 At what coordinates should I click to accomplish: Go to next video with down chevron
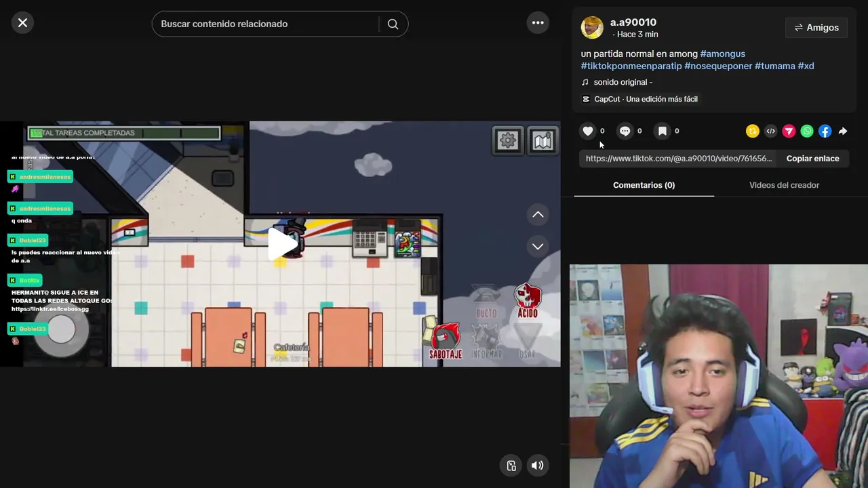538,246
